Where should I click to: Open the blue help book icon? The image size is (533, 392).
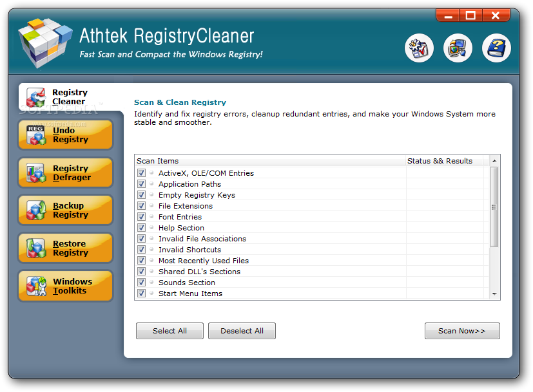(x=496, y=48)
